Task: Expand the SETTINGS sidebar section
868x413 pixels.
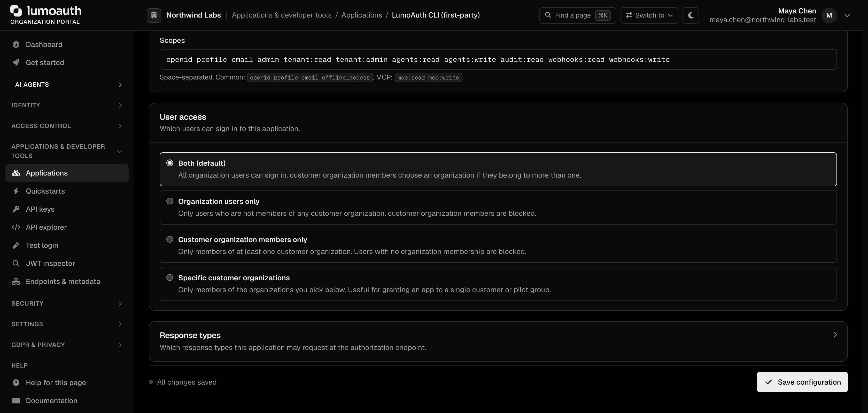Action: pos(67,324)
